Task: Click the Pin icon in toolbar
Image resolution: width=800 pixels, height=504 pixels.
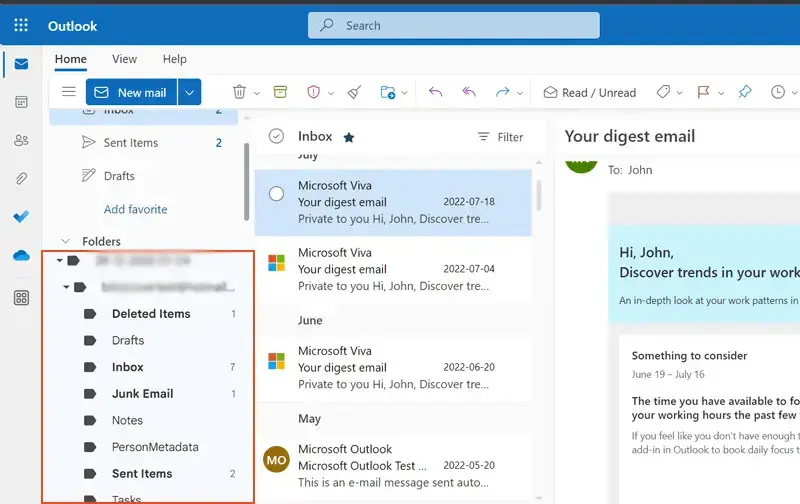Action: [744, 92]
